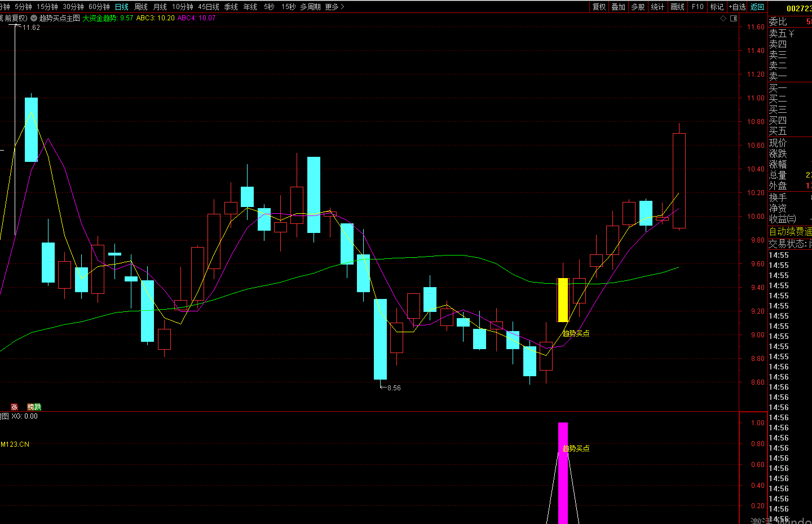Switch to the 周线 weekly period
This screenshot has height=524, width=812.
pos(141,7)
